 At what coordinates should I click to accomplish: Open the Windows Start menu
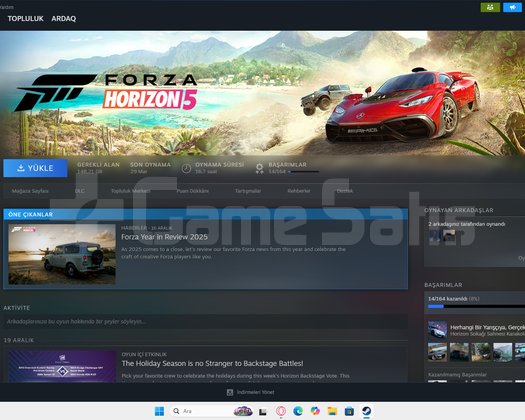tap(159, 411)
